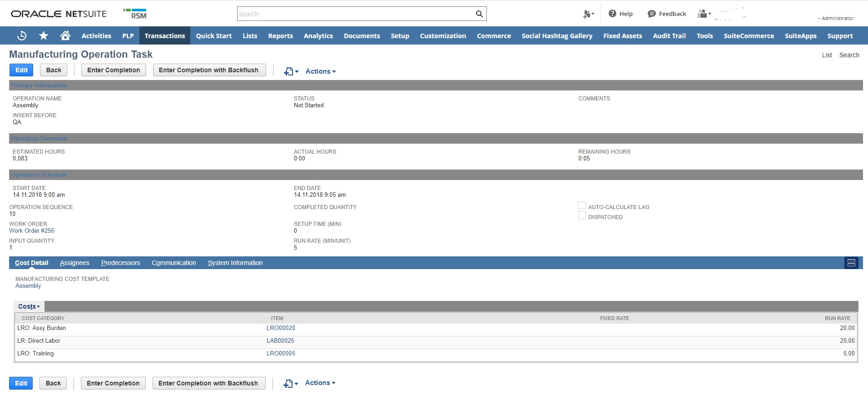Go to the Home house icon
This screenshot has height=405, width=868.
pyautogui.click(x=65, y=35)
